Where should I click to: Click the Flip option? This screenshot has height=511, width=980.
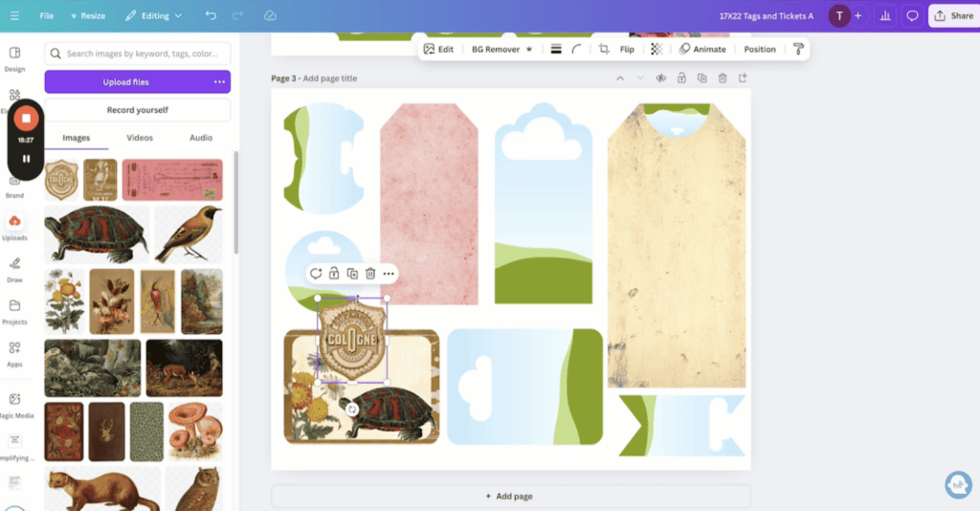click(627, 49)
